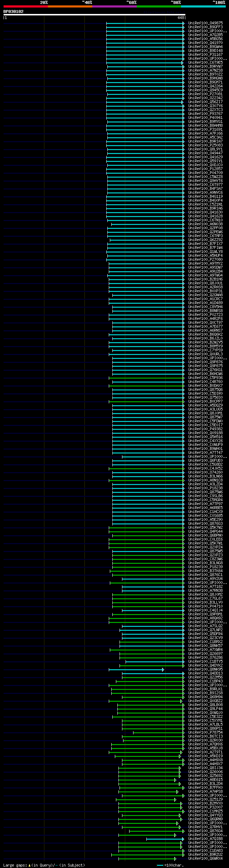The width and height of the screenshot is (229, 868).
Task: Click hit label UniRef100_C0LEE6
Action: pyautogui.click(x=205, y=539)
